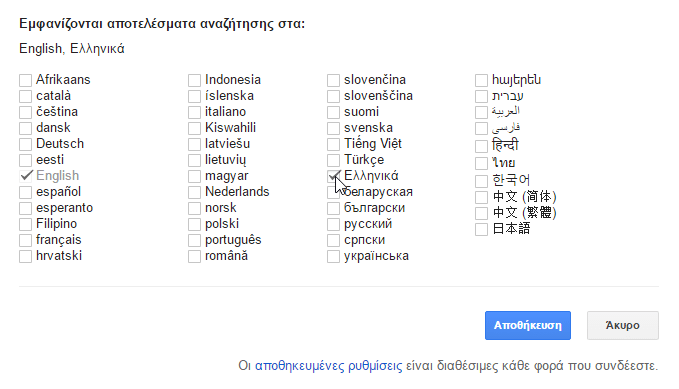The image size is (679, 389).
Task: Tick the 日本語 checkbox
Action: coord(482,229)
